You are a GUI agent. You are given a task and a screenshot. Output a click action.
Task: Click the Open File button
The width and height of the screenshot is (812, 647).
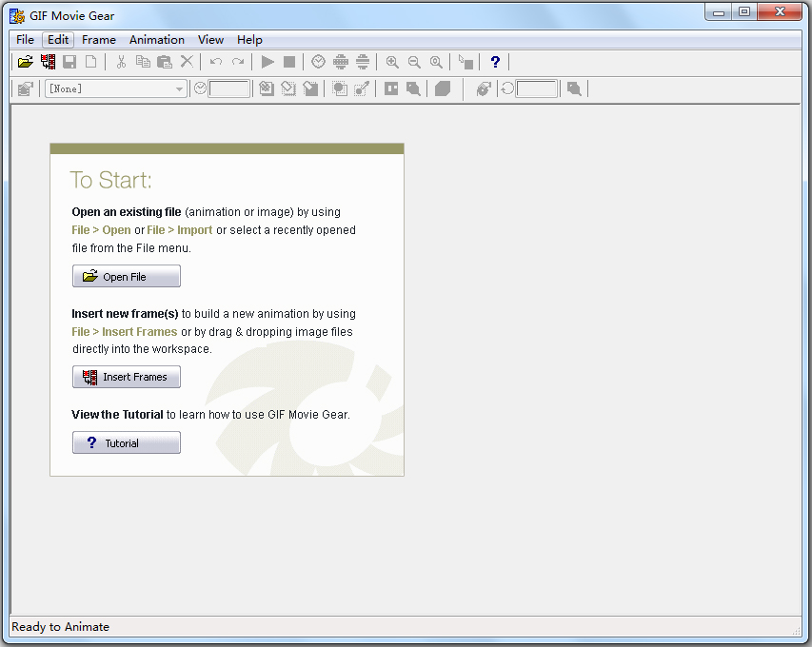tap(127, 276)
